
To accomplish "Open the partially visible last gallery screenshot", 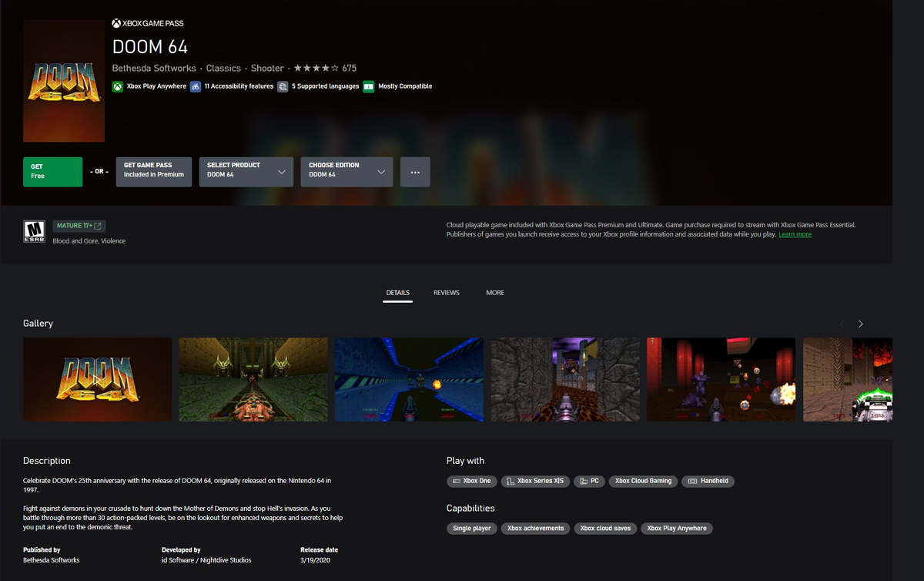I will [x=848, y=380].
